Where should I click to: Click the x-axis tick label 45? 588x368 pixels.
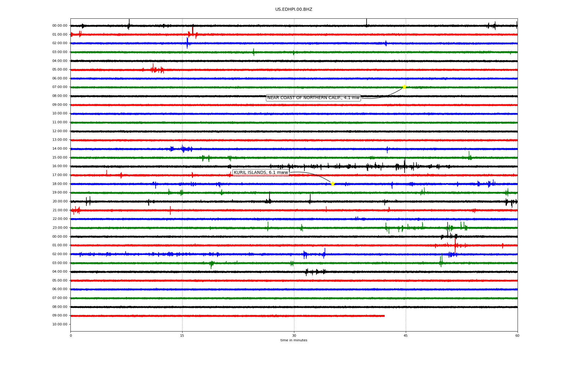pyautogui.click(x=406, y=335)
